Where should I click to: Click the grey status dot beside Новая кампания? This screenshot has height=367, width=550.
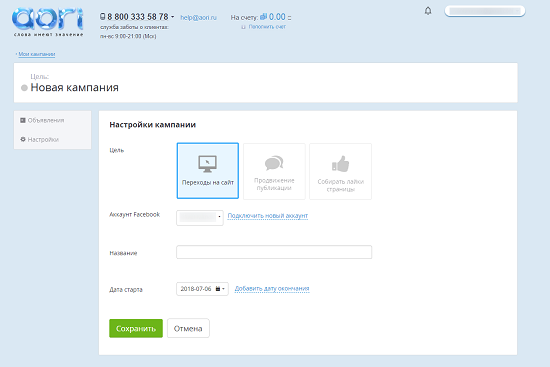(x=24, y=88)
